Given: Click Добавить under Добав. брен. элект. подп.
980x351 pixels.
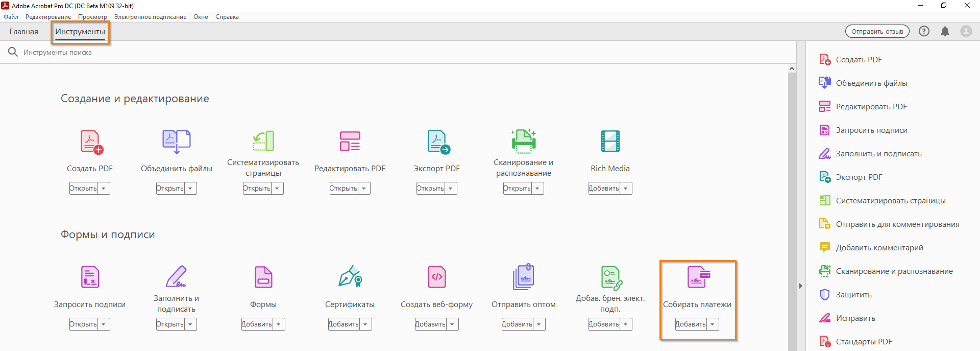Looking at the screenshot, I should pyautogui.click(x=604, y=324).
